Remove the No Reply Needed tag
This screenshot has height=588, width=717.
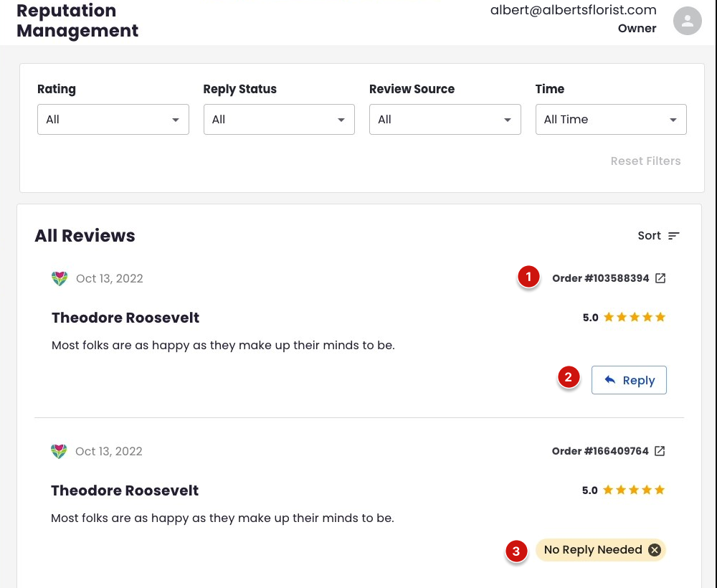tap(655, 549)
